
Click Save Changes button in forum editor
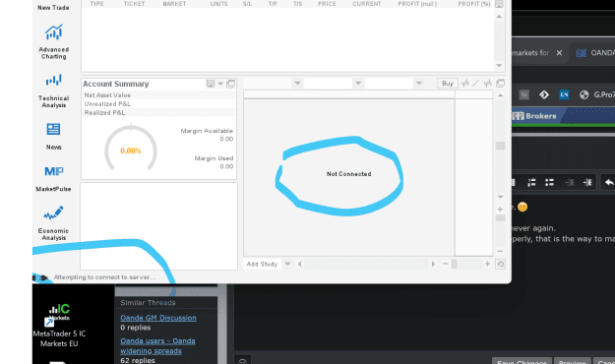pos(523,361)
